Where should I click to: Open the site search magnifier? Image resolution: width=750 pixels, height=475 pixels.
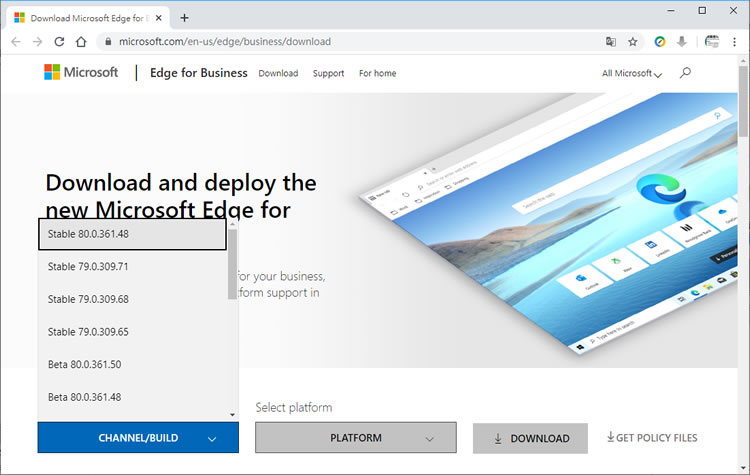click(685, 73)
